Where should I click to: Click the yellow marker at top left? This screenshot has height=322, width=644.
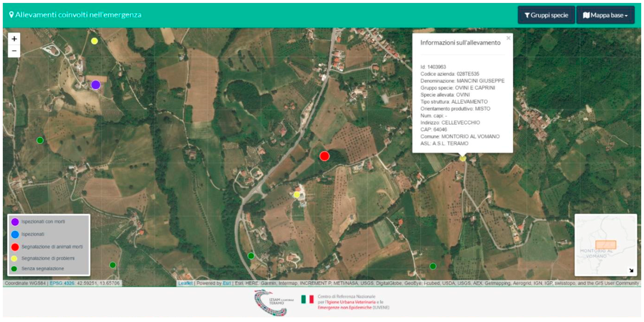pos(94,41)
